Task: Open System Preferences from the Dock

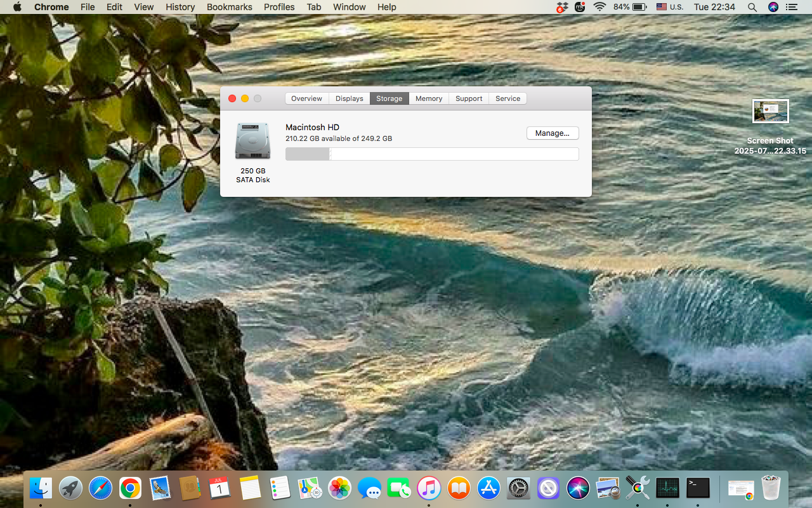Action: tap(518, 488)
